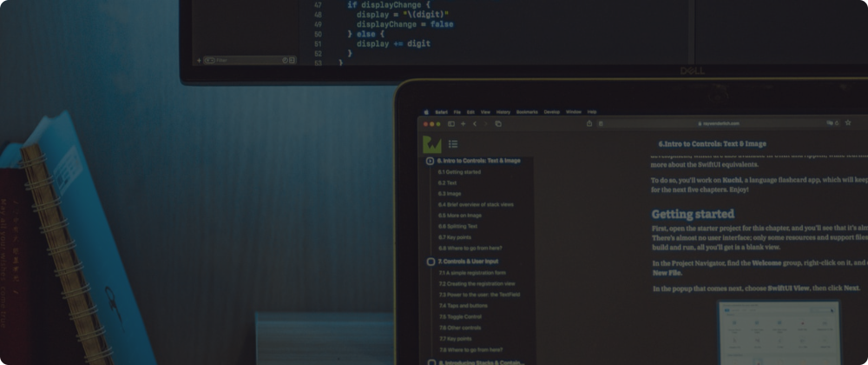Viewport: 868px width, 365px height.
Task: Open a new tab with the plus icon
Action: click(463, 123)
